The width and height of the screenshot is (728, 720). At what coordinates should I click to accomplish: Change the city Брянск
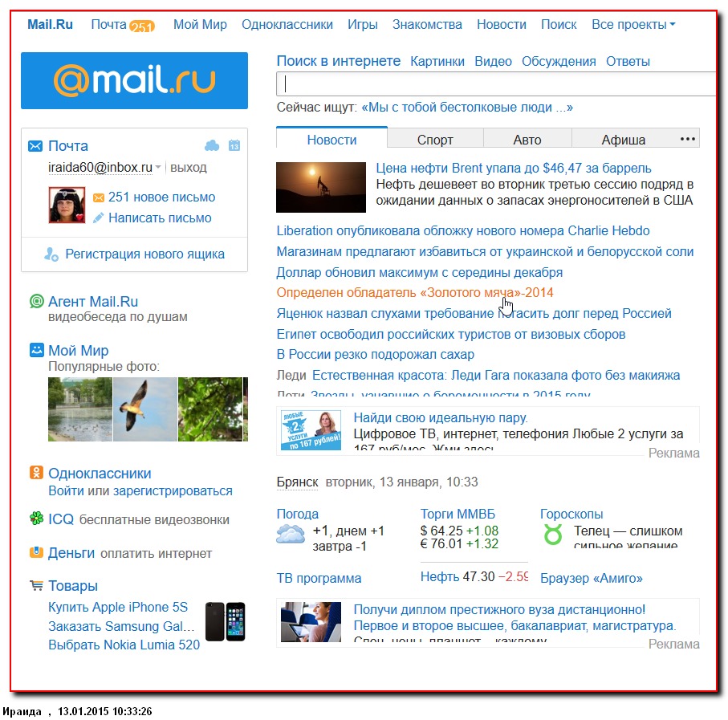[x=297, y=482]
